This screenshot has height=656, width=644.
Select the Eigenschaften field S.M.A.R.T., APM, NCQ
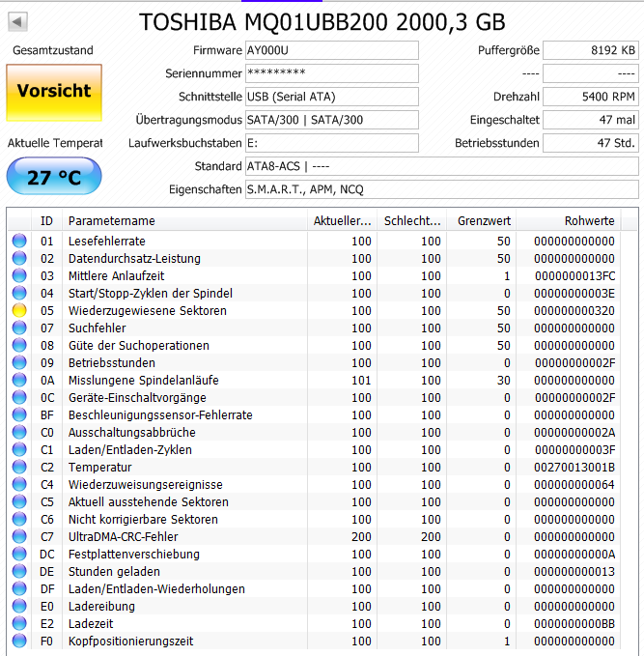[x=442, y=189]
